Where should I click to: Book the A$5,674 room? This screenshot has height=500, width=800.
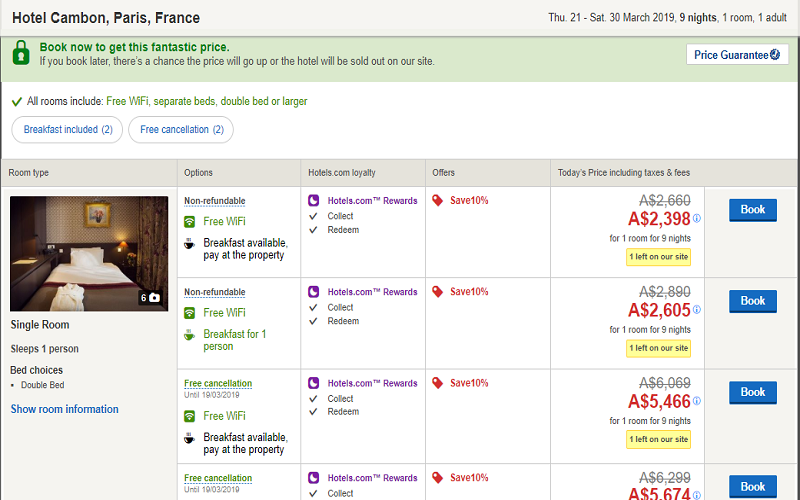[x=753, y=487]
